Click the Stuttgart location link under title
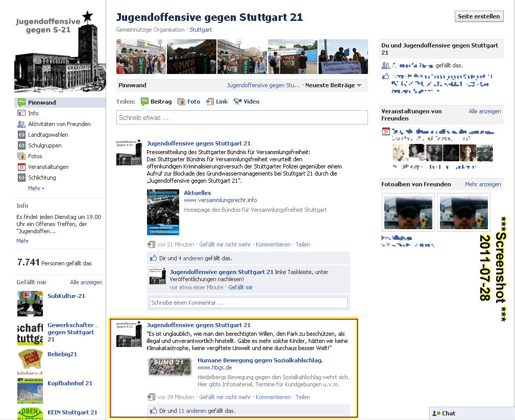The image size is (515, 420). (x=201, y=30)
